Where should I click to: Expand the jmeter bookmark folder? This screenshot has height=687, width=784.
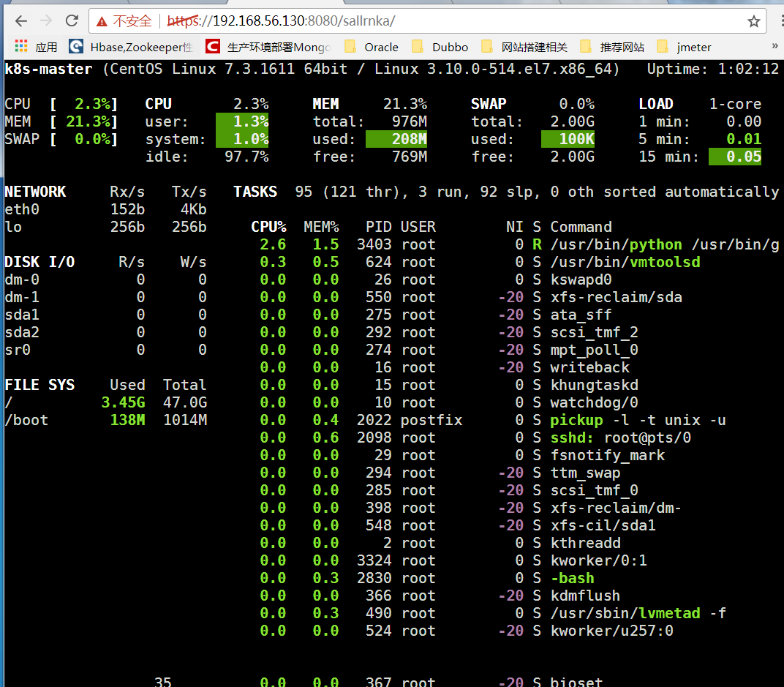click(685, 47)
